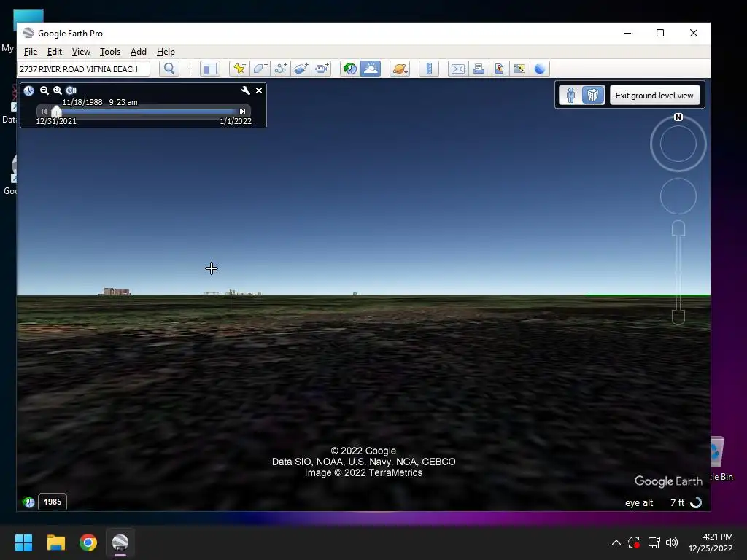Open the planet switcher dropdown

(x=400, y=69)
